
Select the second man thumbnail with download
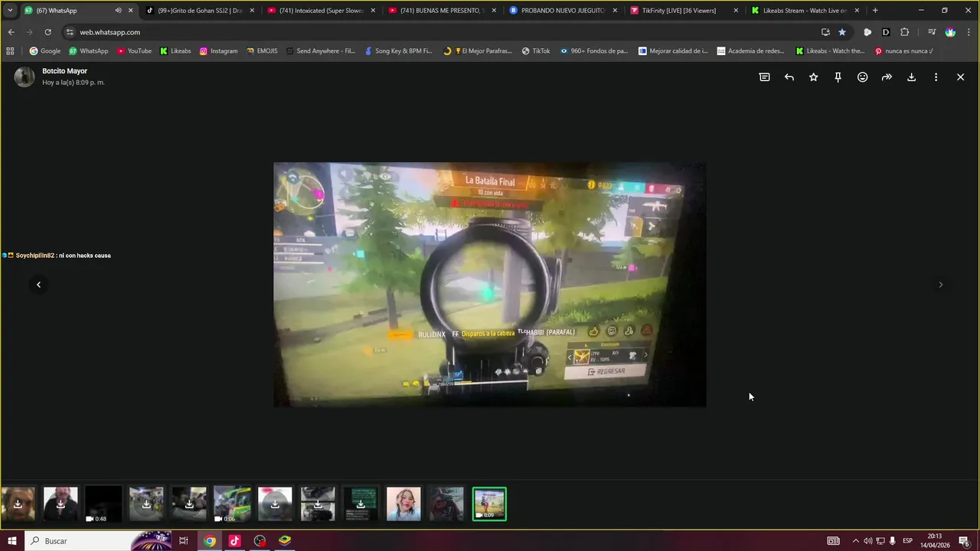point(60,504)
